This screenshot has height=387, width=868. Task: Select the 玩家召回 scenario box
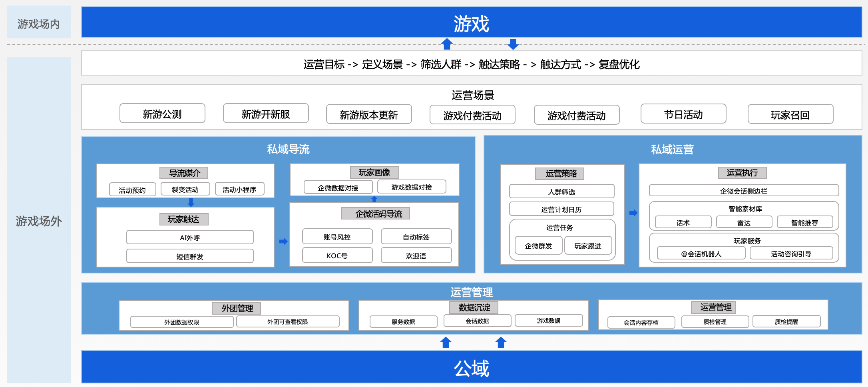tap(790, 115)
